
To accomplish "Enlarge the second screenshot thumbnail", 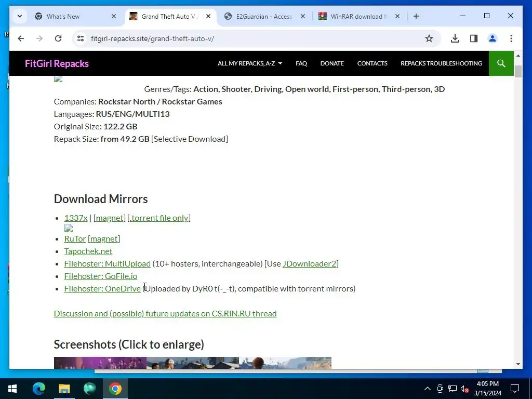I will click(193, 363).
